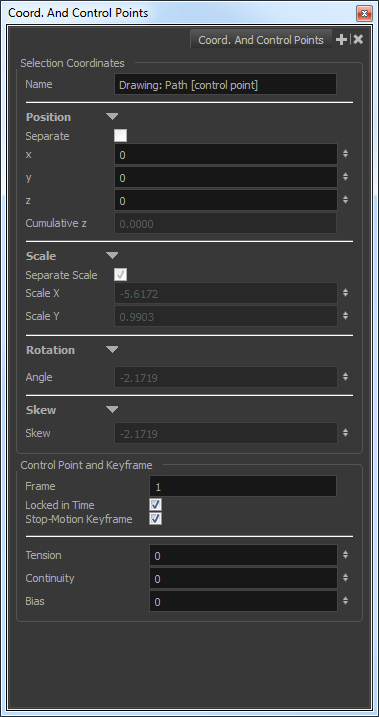Toggle the Locked in Time checkbox
The width and height of the screenshot is (379, 717).
pos(155,505)
